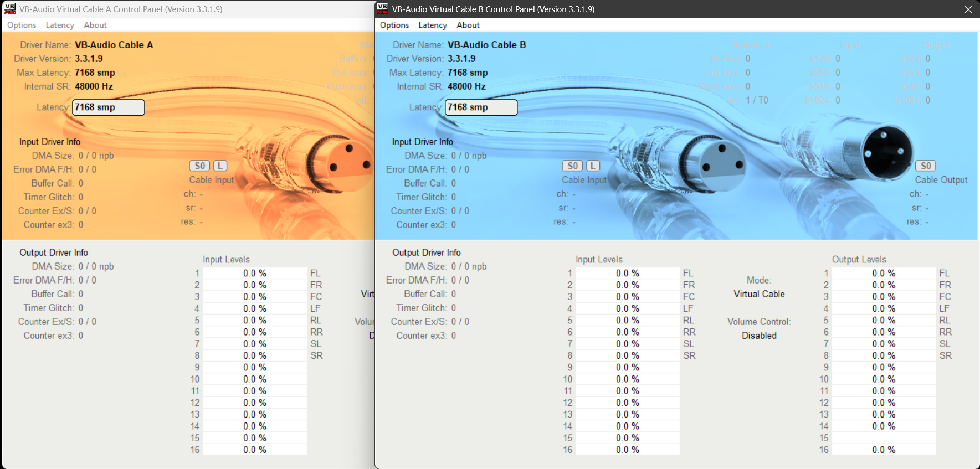
Task: Click Driver Version 3.3.1.9 in Cable A
Action: pos(89,59)
